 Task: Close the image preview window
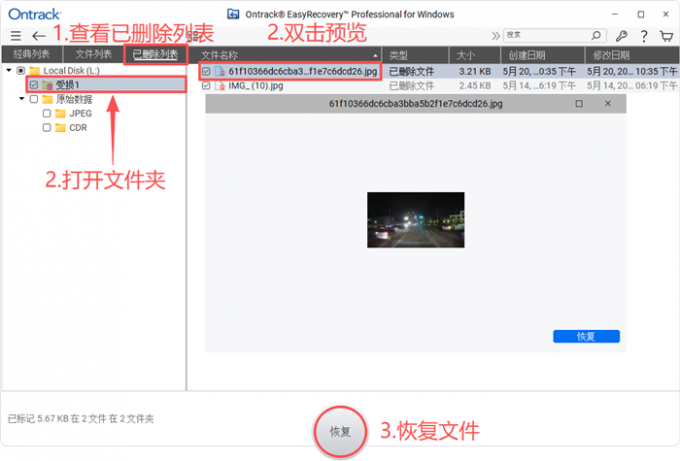click(608, 103)
